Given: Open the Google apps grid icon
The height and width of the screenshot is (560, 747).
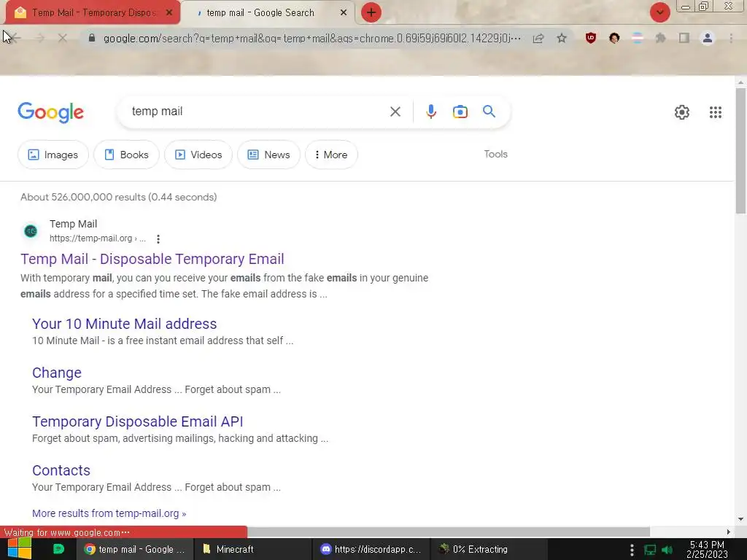Looking at the screenshot, I should tap(715, 112).
